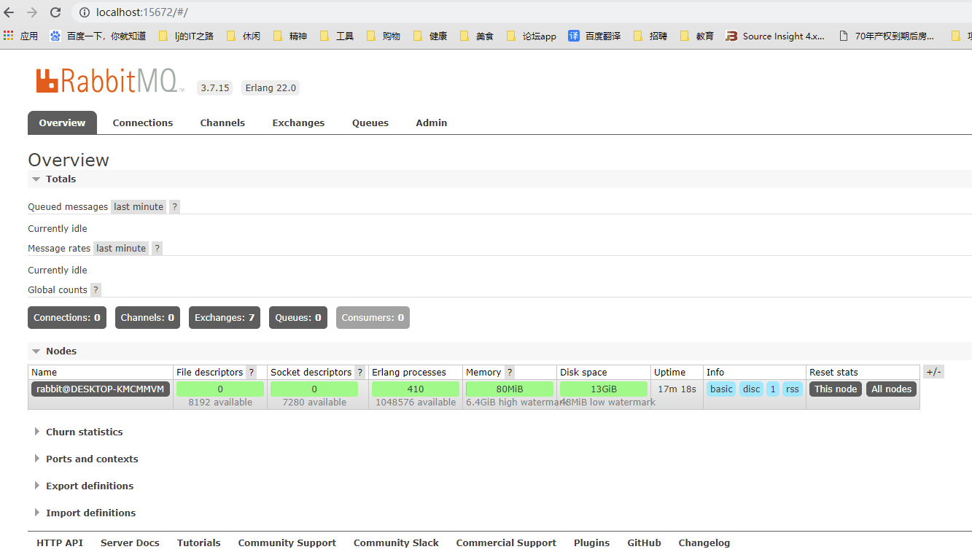Click help icon next to Queued messages
Viewport: 972px width, 560px height.
tap(174, 207)
